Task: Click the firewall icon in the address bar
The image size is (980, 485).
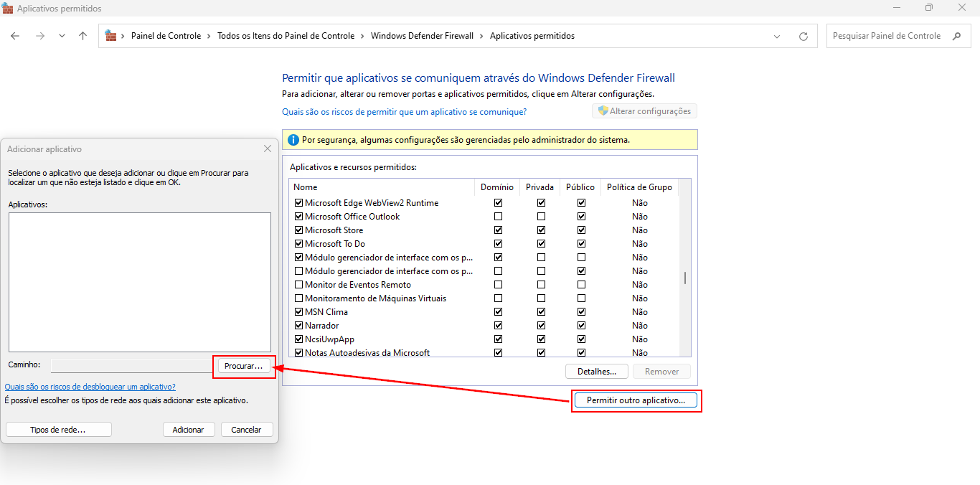Action: click(x=111, y=35)
